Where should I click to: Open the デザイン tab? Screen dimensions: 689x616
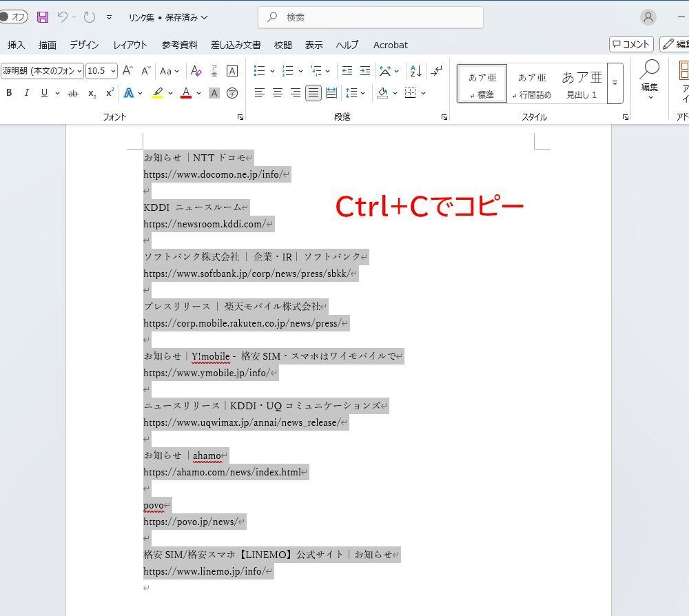pos(84,45)
